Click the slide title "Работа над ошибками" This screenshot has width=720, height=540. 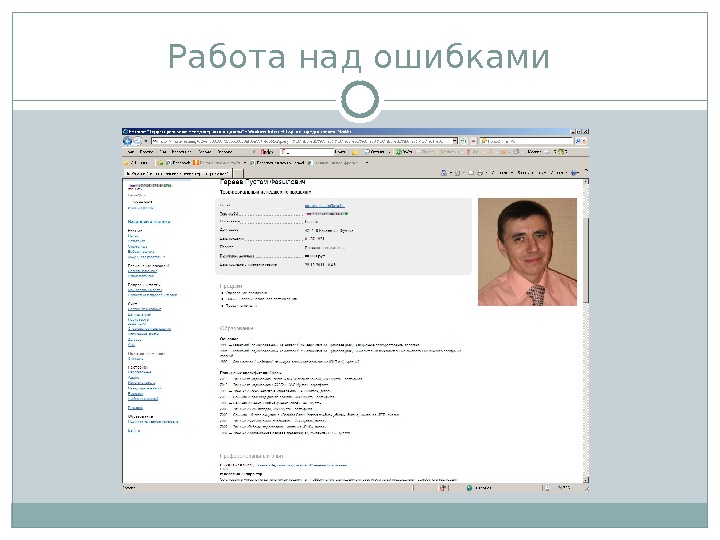click(359, 56)
